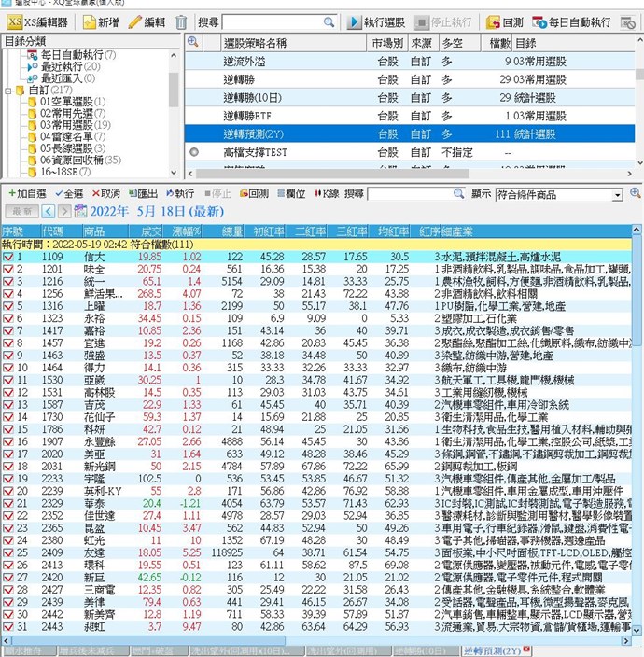Collapse the 自訂 folder in the tree
644x657 pixels.
pos(8,91)
